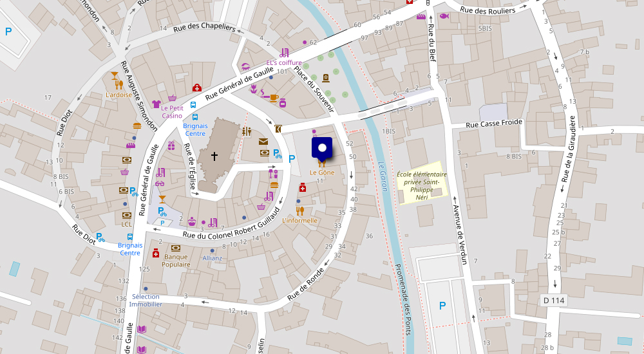Click the EL's coiffure hairdresser label
The image size is (644, 354).
284,63
